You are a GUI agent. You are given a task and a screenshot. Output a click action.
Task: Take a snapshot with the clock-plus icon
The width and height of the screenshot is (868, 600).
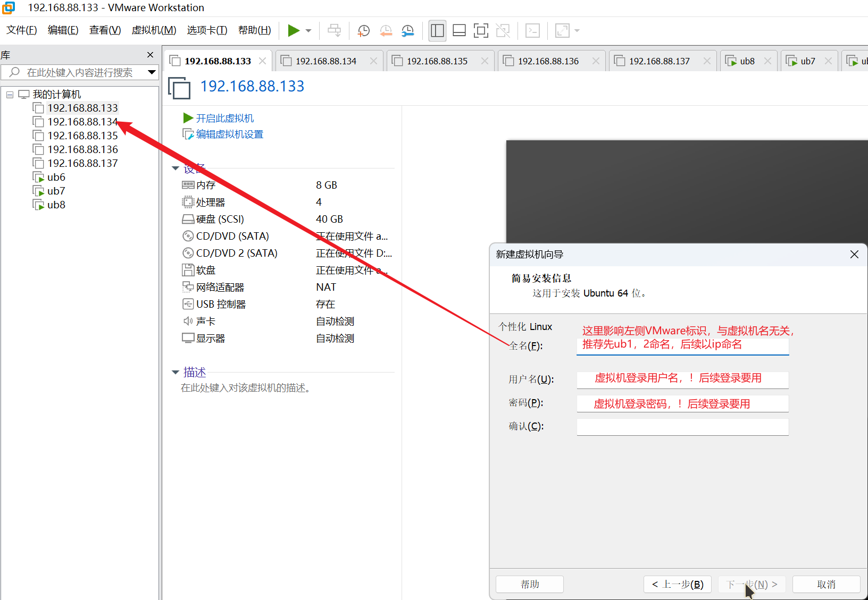point(364,30)
